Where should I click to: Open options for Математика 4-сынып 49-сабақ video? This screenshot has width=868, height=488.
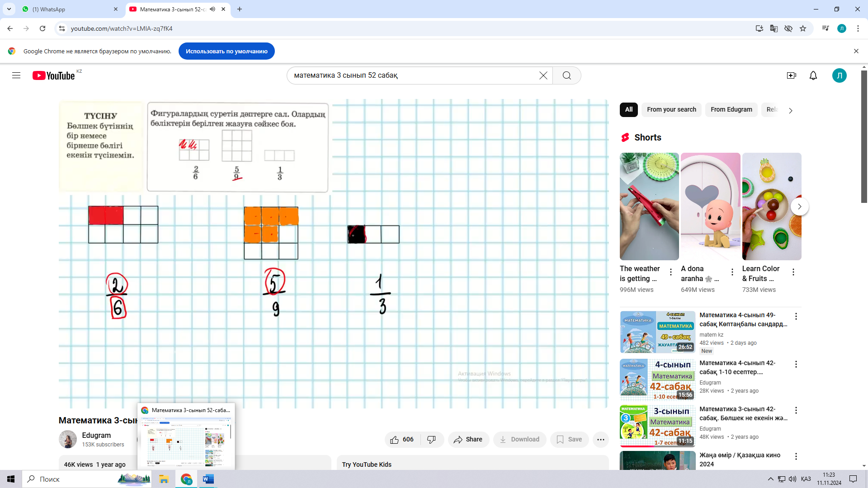(x=796, y=316)
